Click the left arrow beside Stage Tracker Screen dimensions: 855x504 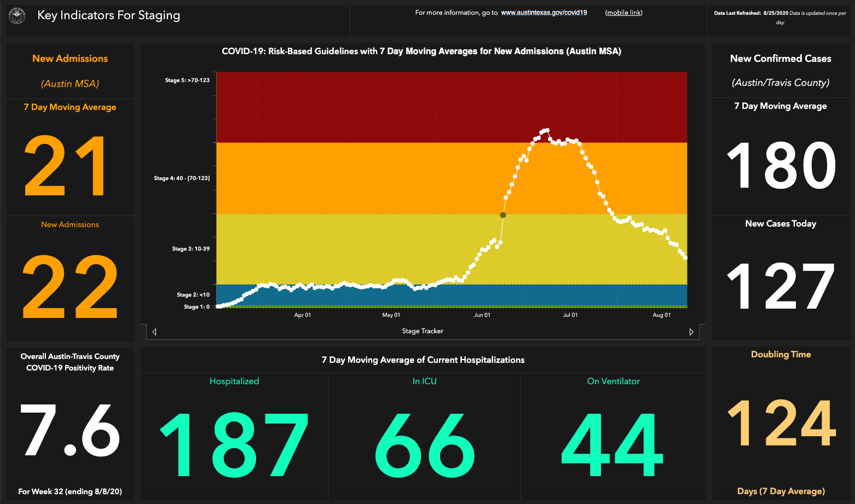(x=154, y=332)
